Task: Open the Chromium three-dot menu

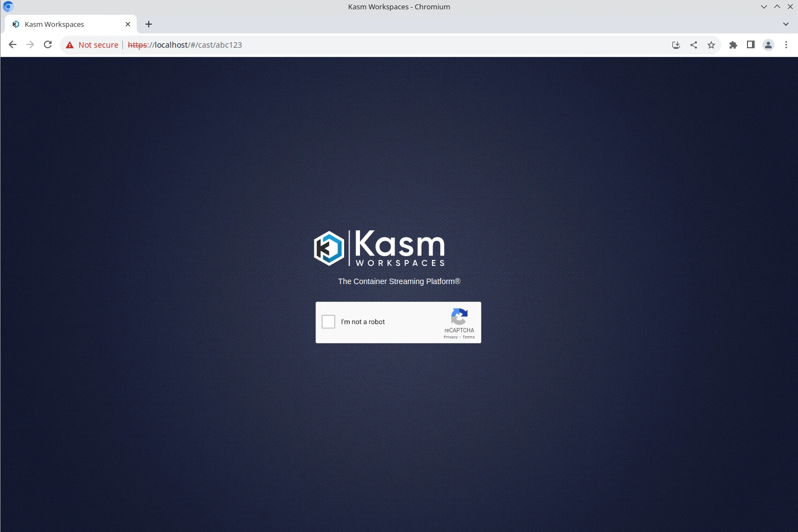Action: point(786,45)
